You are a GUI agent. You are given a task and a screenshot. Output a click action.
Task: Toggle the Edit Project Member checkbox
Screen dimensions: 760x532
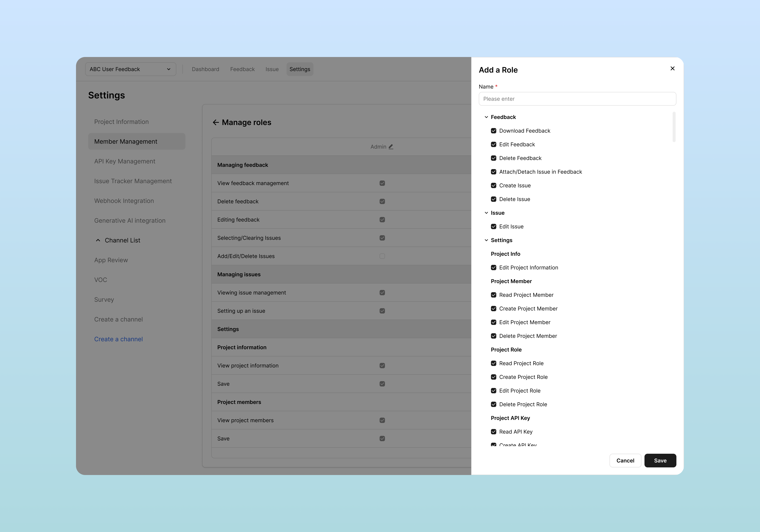[x=494, y=322]
